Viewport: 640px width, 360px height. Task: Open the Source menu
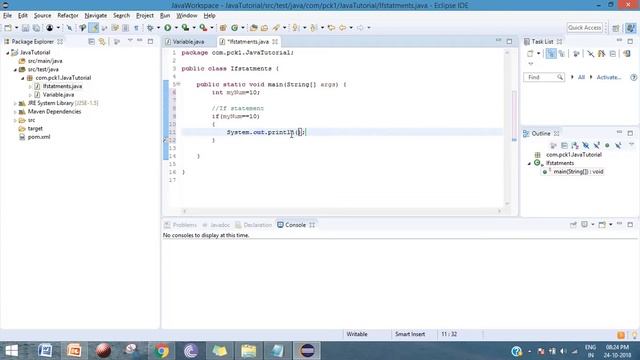click(42, 16)
